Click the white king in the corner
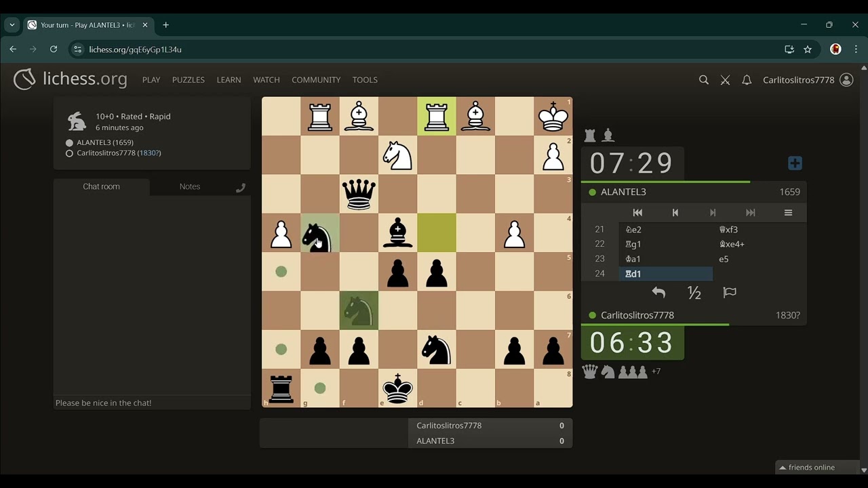The image size is (868, 488). coord(553,117)
